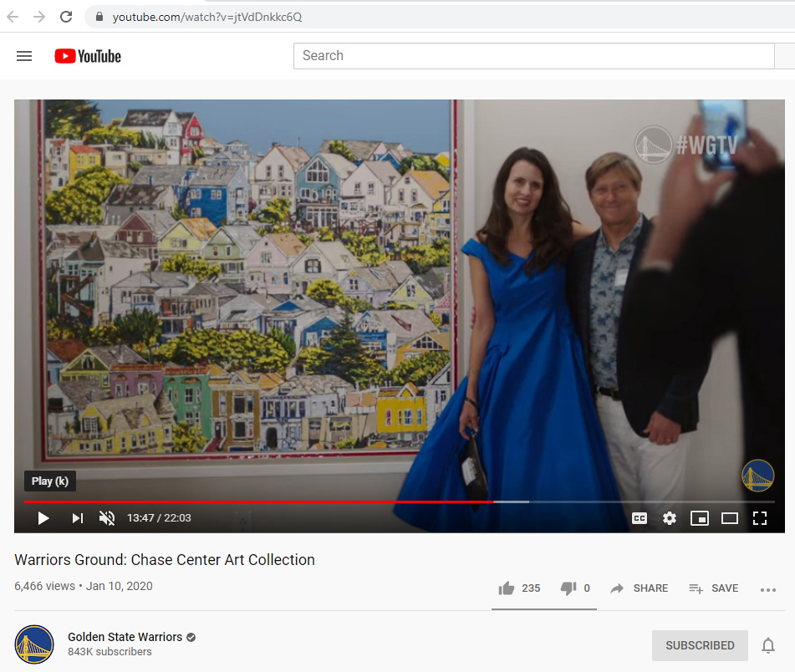
Task: Go back in browser history
Action: (13, 17)
